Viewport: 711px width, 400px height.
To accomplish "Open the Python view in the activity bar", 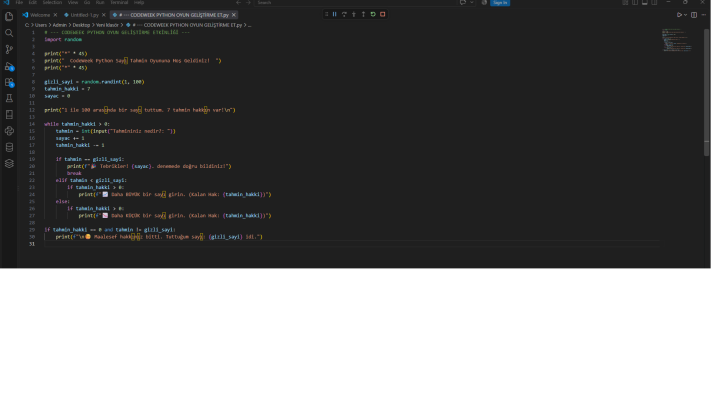I will (x=9, y=131).
